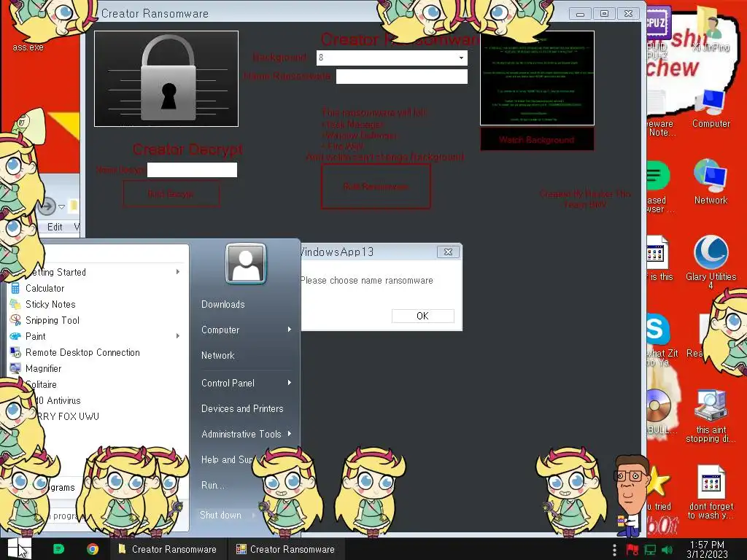The image size is (747, 560).
Task: Click the Watch Background button
Action: pos(536,139)
